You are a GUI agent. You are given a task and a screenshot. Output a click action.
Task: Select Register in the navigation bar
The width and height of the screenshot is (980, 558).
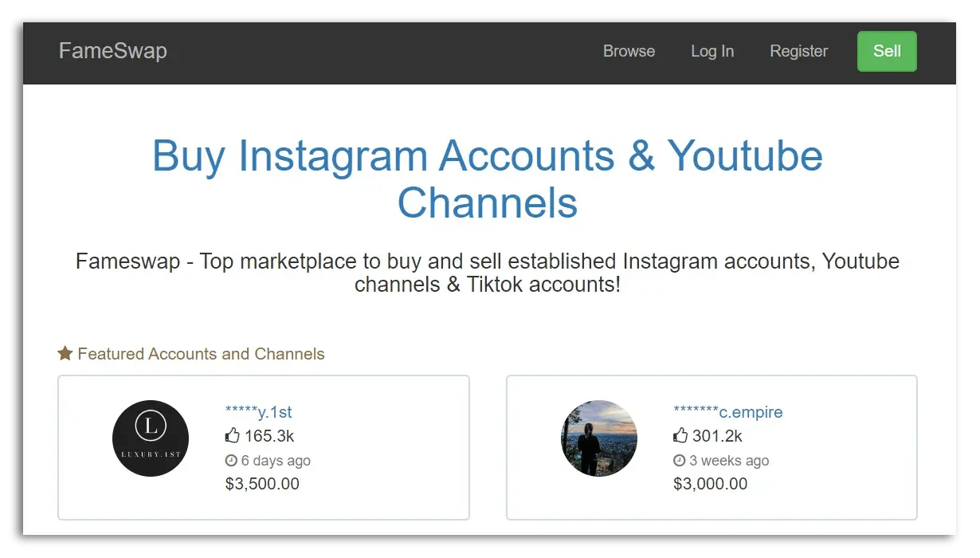(x=798, y=51)
